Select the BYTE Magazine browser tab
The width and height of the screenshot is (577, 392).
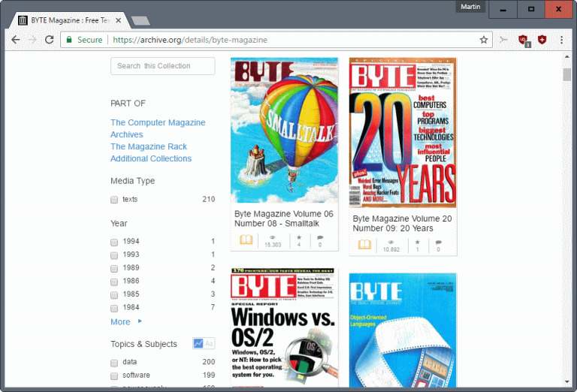(70, 20)
